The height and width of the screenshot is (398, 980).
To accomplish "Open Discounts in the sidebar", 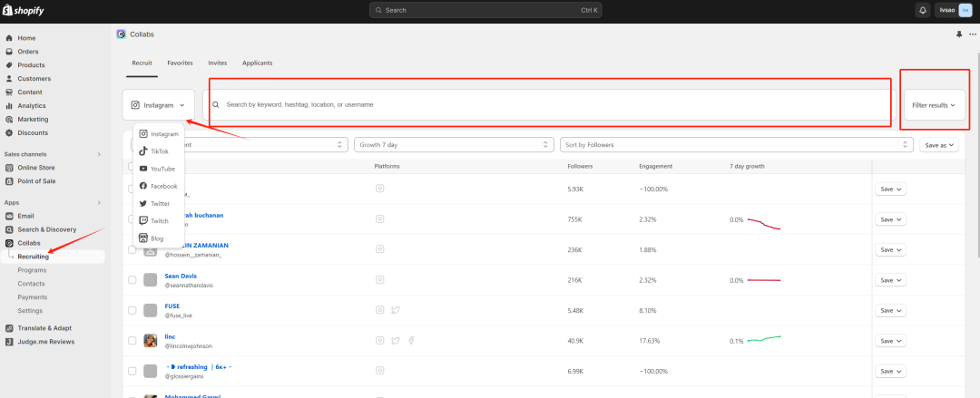I will pyautogui.click(x=33, y=133).
